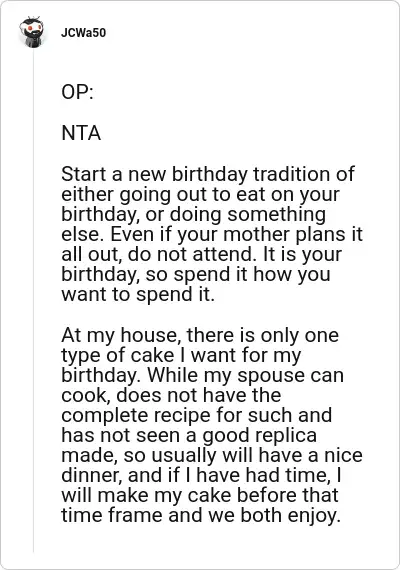Image resolution: width=400 pixels, height=570 pixels.
Task: Open JCWa50's Snoo avatar icon
Action: pos(32,32)
